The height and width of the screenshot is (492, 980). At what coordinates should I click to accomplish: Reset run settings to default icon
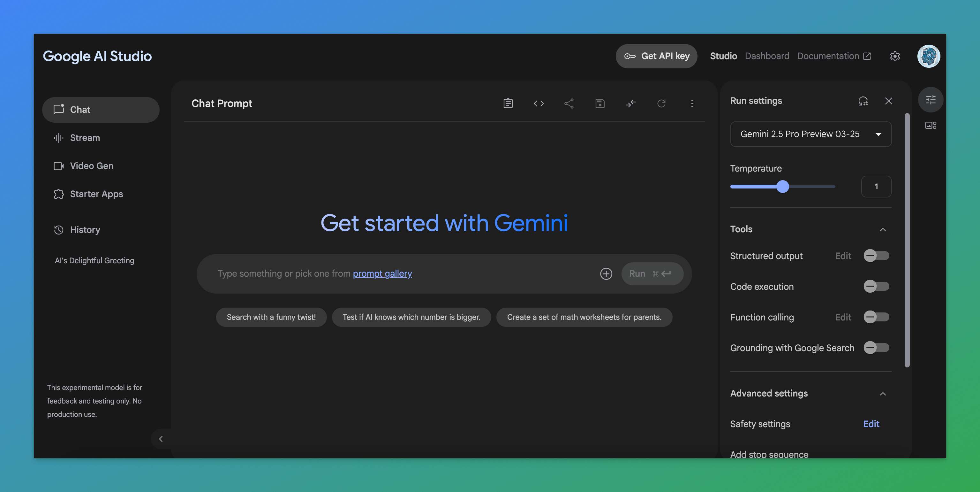(x=863, y=101)
